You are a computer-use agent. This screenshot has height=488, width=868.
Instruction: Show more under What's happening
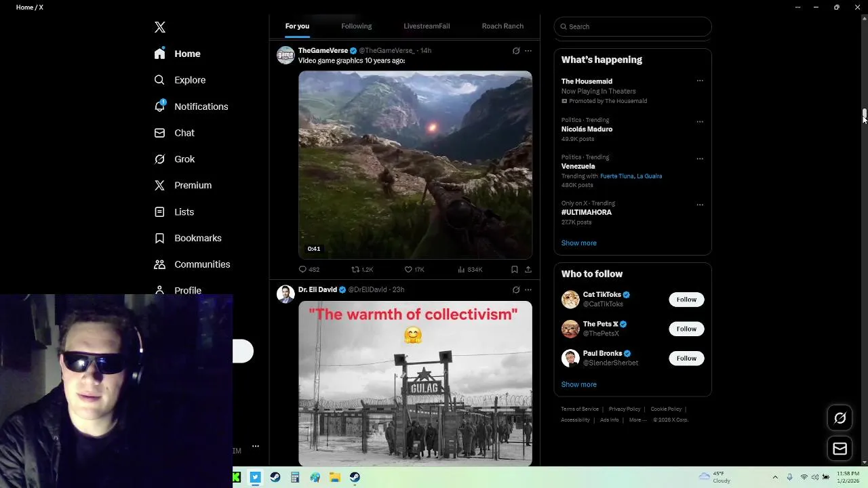pyautogui.click(x=579, y=243)
